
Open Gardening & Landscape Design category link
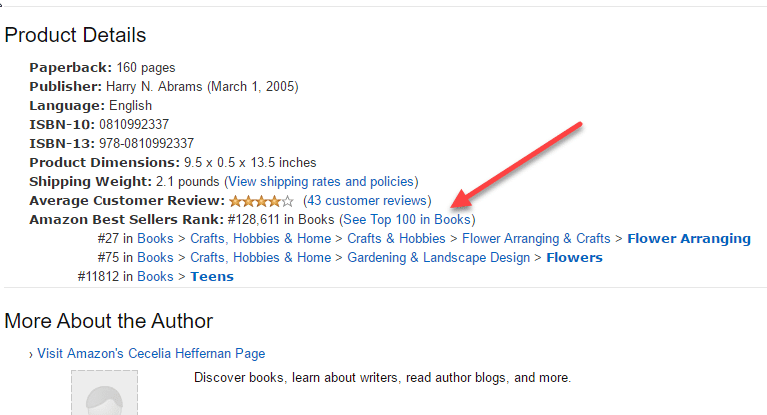pyautogui.click(x=439, y=257)
